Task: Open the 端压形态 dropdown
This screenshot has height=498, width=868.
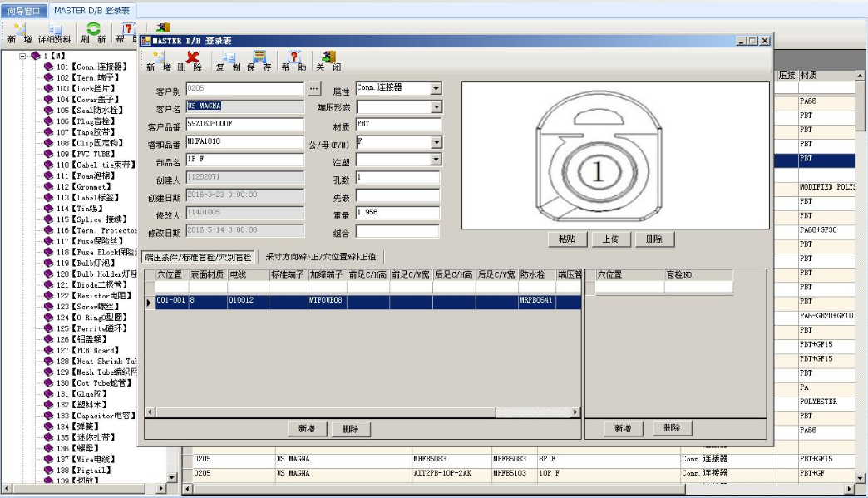Action: pyautogui.click(x=436, y=106)
